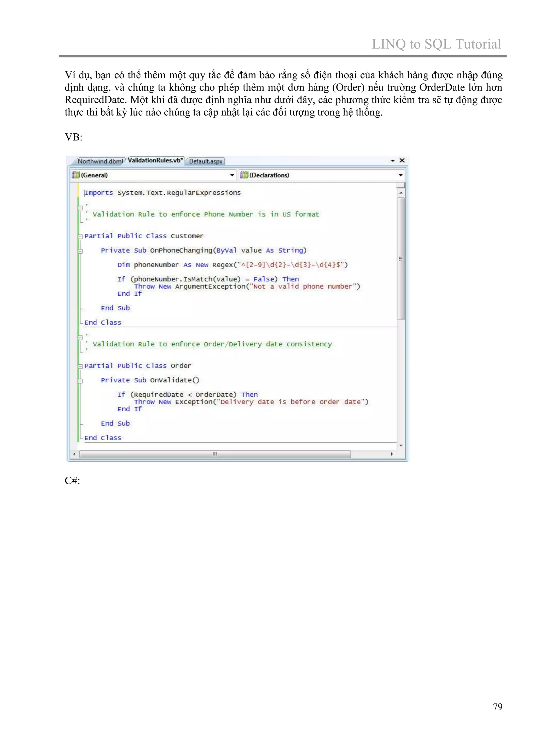Switch to the Northwind.dbml tab
Screen dimensions: 535x756
100,161
